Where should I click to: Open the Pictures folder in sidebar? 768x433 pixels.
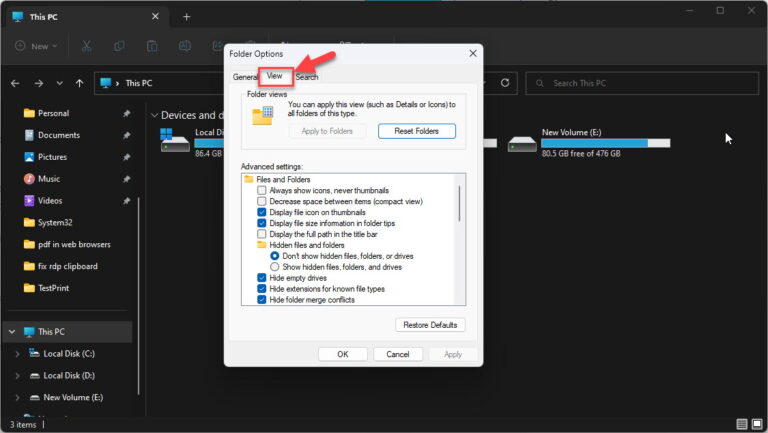52,157
